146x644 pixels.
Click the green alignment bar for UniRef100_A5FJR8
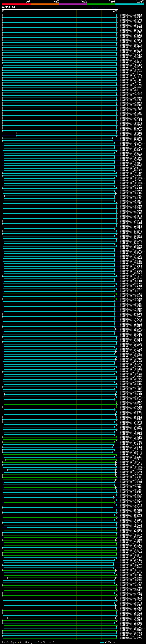click(x=60, y=299)
